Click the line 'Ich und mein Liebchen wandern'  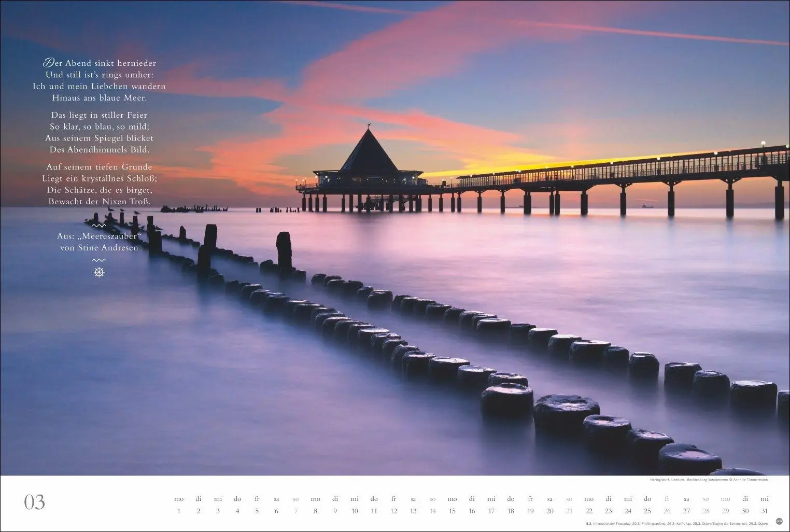99,86
